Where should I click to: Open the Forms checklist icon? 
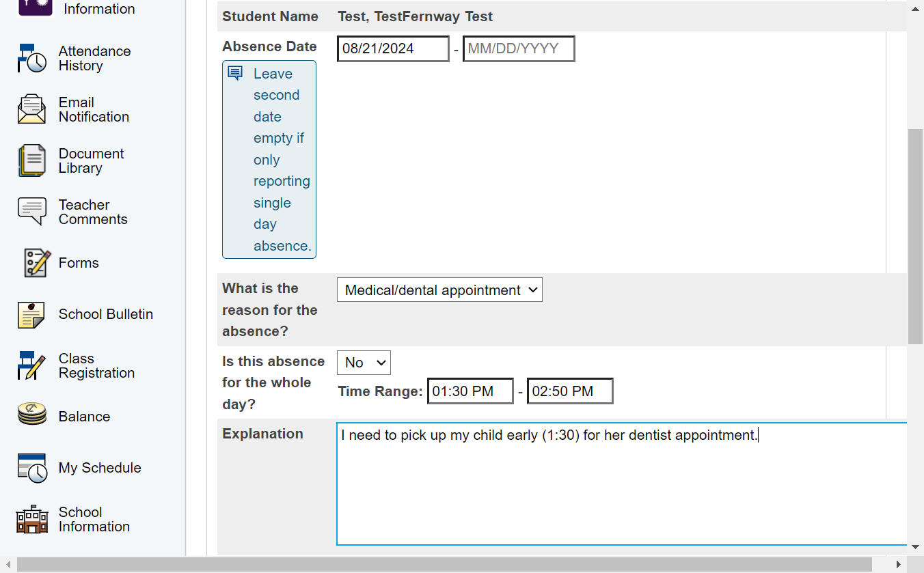pos(38,263)
